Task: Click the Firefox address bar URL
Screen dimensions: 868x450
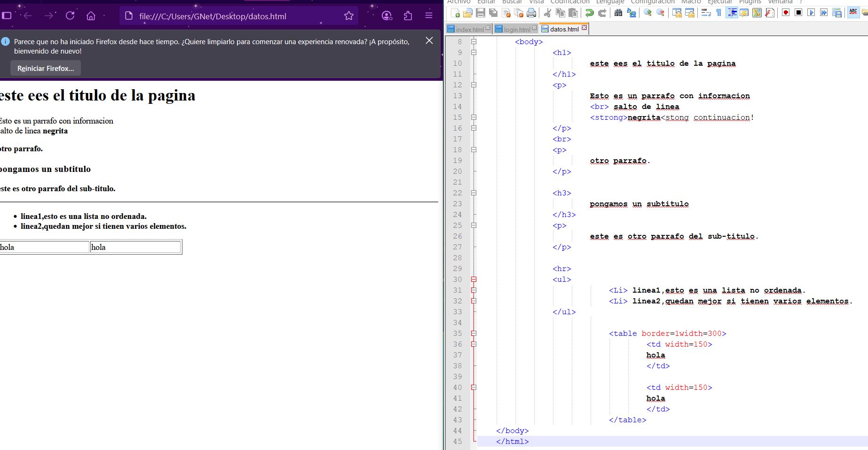Action: point(213,16)
